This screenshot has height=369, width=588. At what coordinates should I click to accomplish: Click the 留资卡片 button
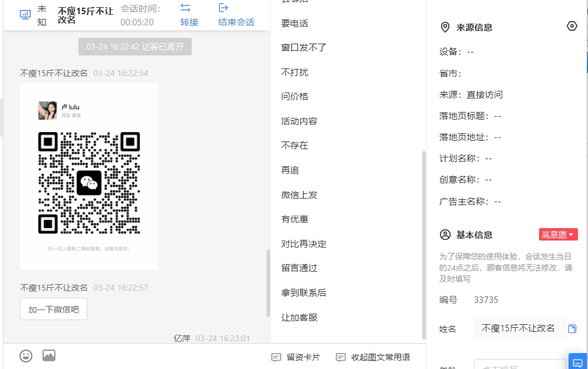pyautogui.click(x=296, y=357)
